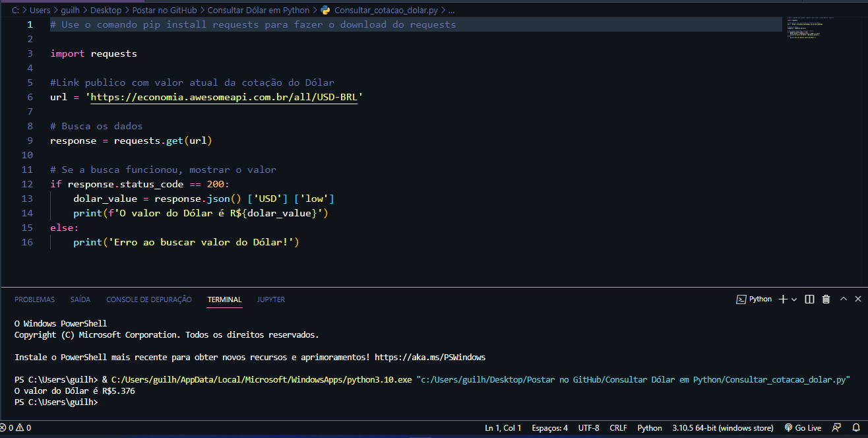Viewport: 868px width, 438px height.
Task: Switch to the PROBLEMAS tab
Action: pyautogui.click(x=35, y=299)
